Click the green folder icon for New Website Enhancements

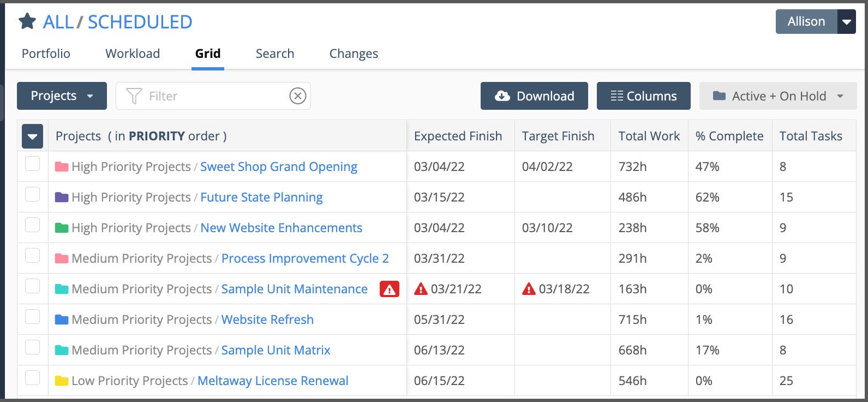62,228
